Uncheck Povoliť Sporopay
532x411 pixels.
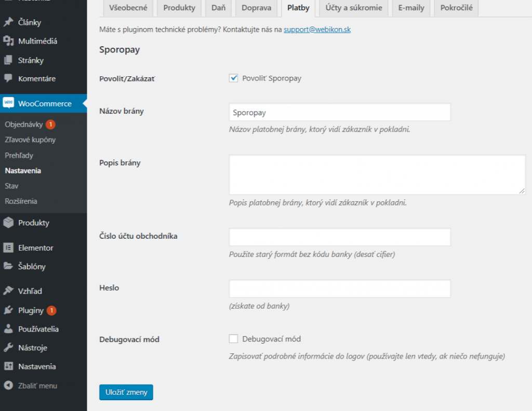click(233, 78)
